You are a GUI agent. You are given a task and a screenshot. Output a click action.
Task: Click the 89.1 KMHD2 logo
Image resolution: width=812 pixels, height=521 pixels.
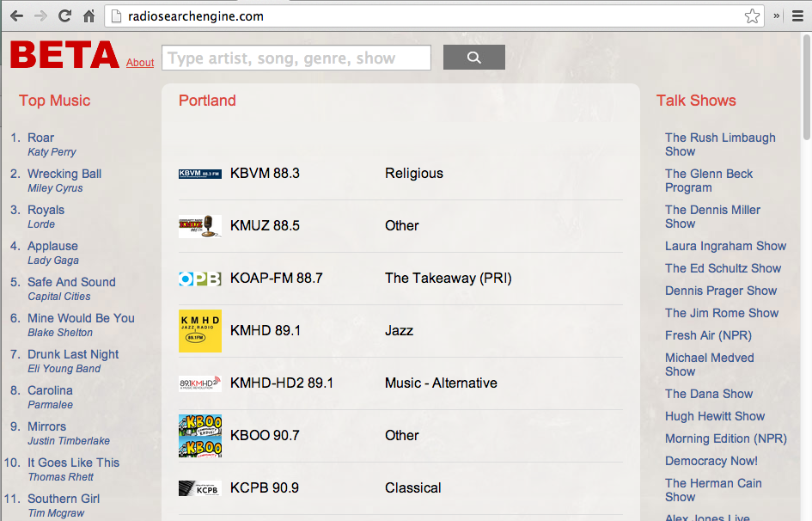pyautogui.click(x=200, y=383)
